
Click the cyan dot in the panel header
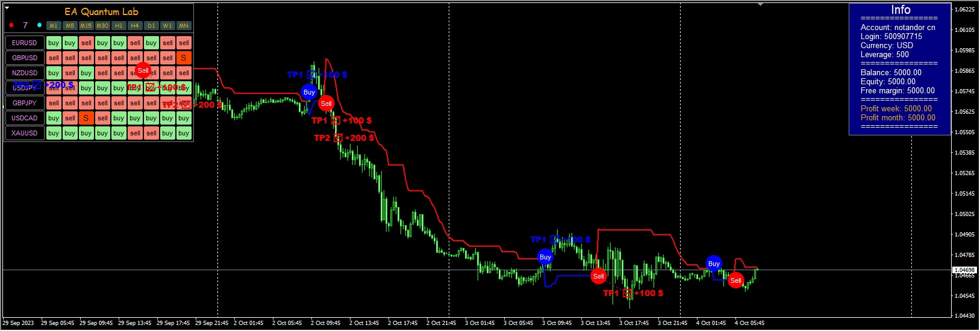(39, 25)
